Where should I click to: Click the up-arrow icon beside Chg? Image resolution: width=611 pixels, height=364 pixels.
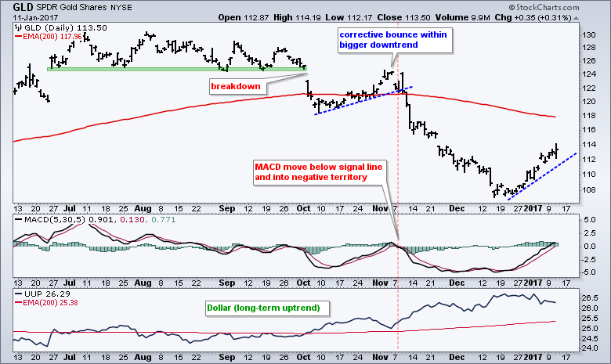click(576, 18)
